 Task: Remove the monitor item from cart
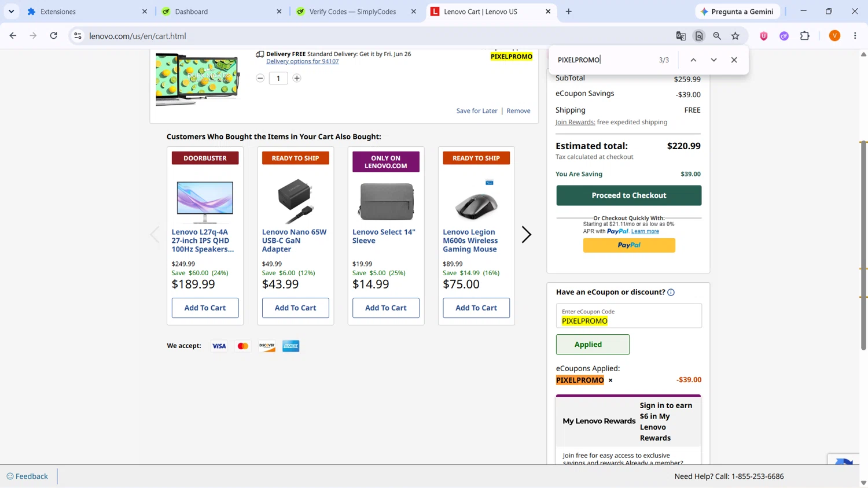pyautogui.click(x=518, y=111)
